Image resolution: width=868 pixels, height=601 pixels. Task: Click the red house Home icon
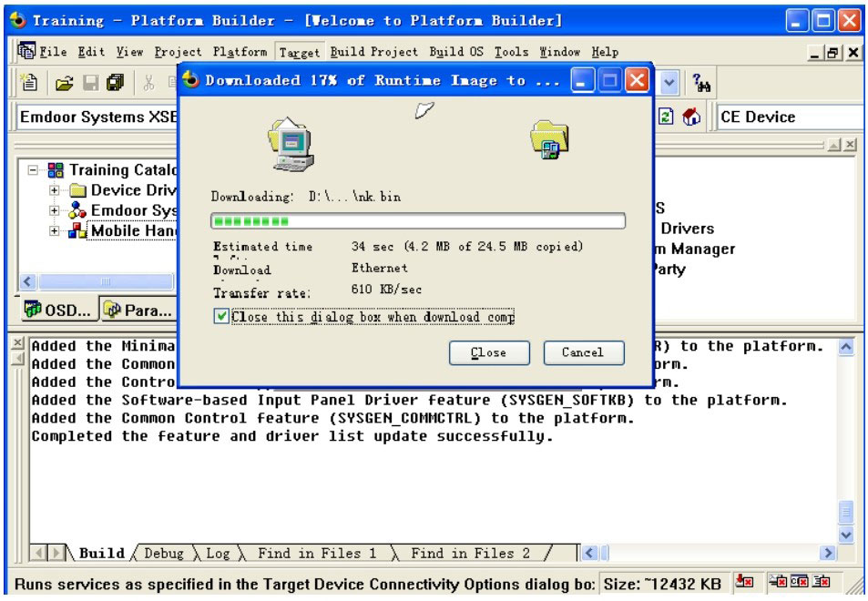(691, 117)
